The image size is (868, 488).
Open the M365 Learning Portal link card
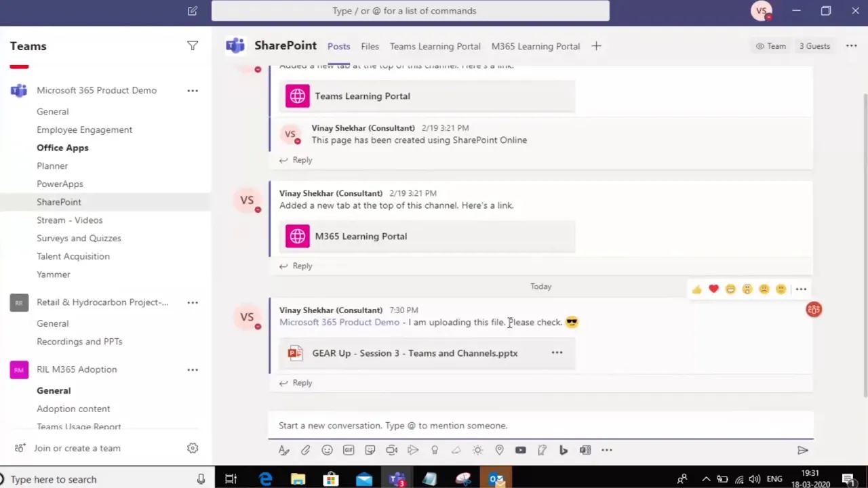[427, 237]
